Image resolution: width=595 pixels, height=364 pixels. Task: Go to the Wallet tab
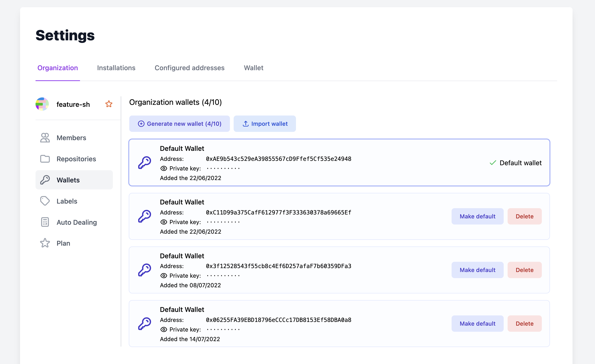pyautogui.click(x=253, y=68)
